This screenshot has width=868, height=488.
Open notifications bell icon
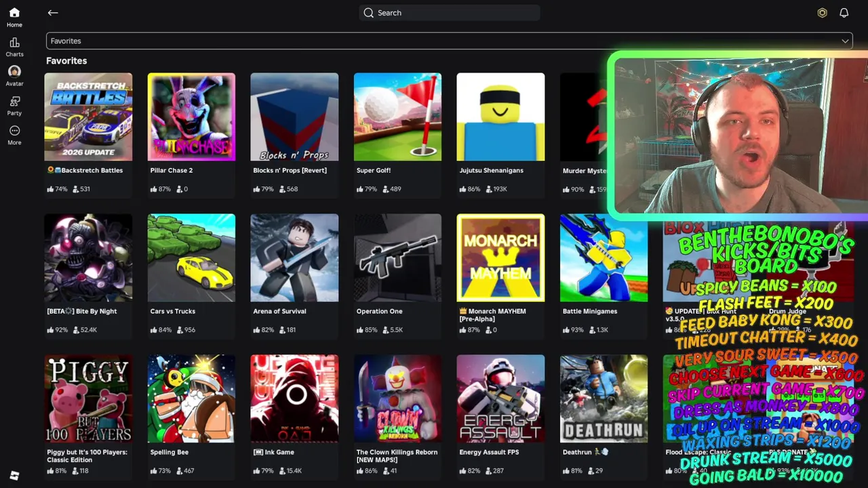click(844, 13)
